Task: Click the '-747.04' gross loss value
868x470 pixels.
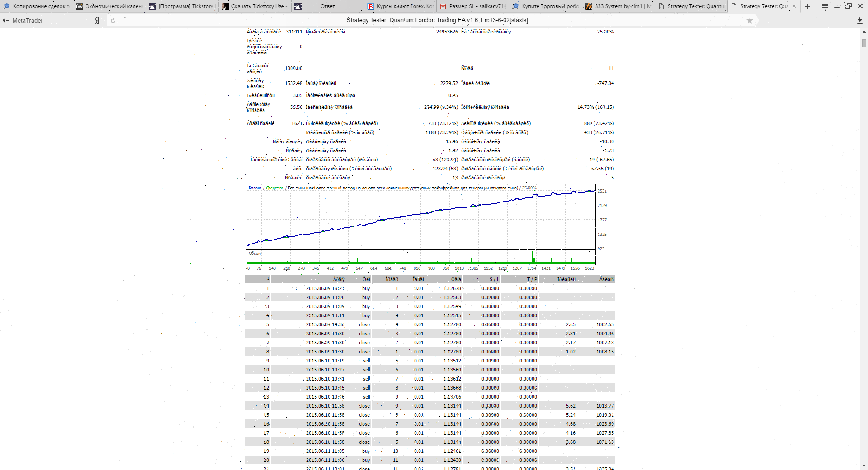Action: pos(605,83)
